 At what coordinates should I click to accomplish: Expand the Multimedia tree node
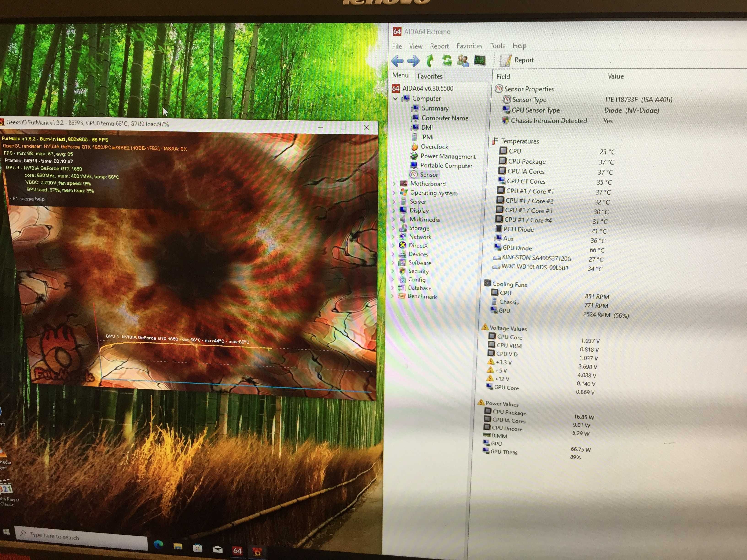(393, 219)
